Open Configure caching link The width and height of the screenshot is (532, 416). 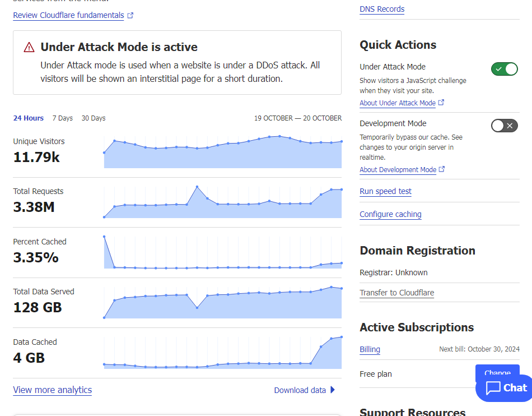pos(390,214)
